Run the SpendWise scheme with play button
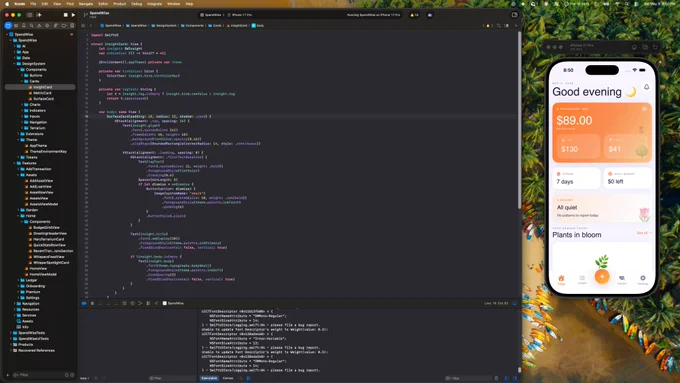The width and height of the screenshot is (680, 383). click(73, 15)
